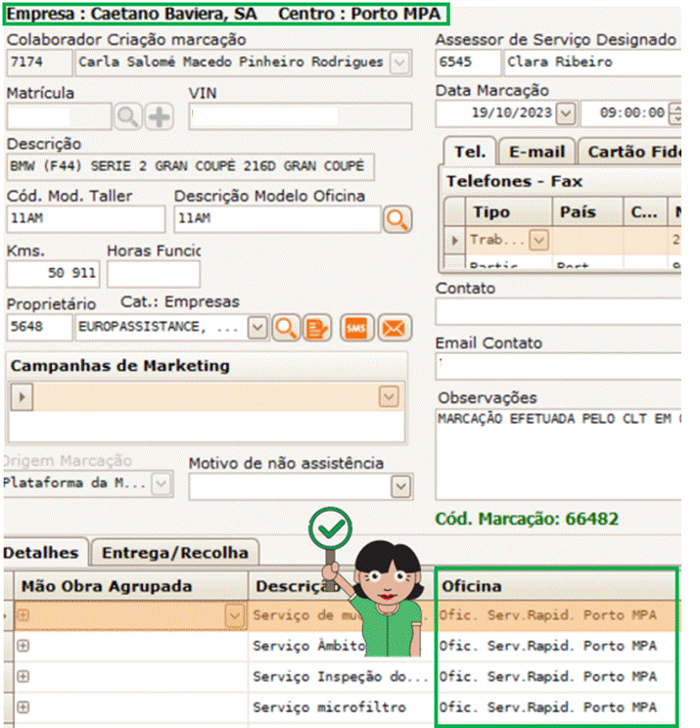Click the Clara Ribeiro assessor name field
Screen dimensions: 700x728
[x=593, y=63]
